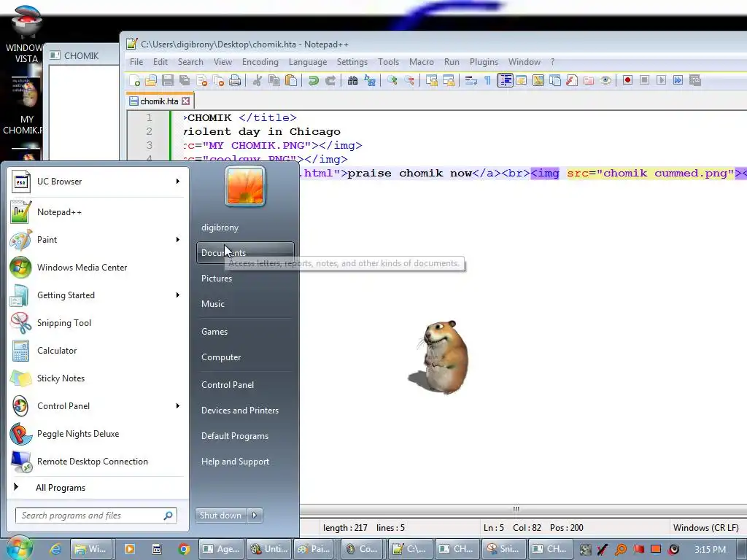Viewport: 747px width, 560px height.
Task: Click the Save All toolbar icon
Action: 185,80
